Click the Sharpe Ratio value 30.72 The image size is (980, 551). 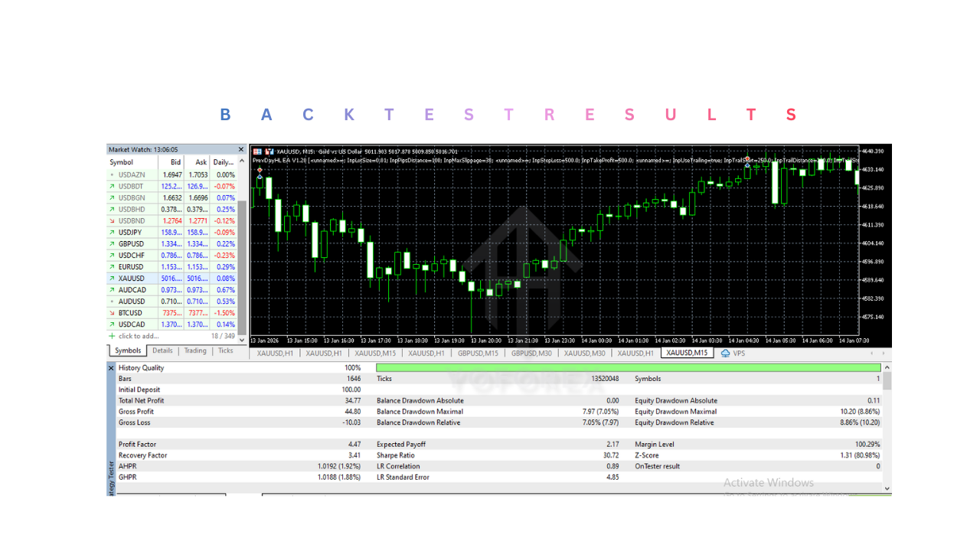click(x=610, y=455)
